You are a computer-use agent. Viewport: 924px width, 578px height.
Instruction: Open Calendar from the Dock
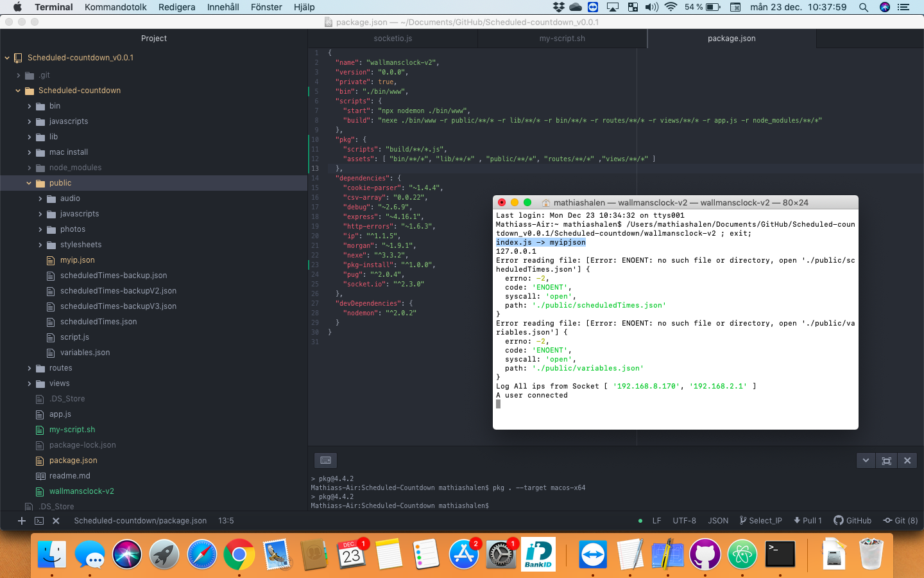tap(351, 554)
